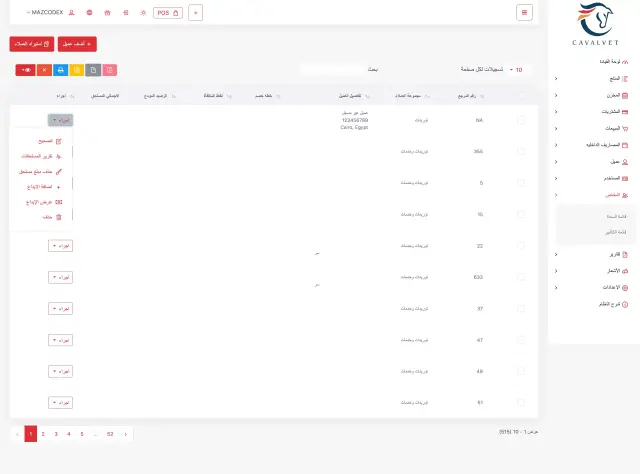The image size is (640, 474).
Task: Check the row with reference 366
Action: [x=521, y=151]
